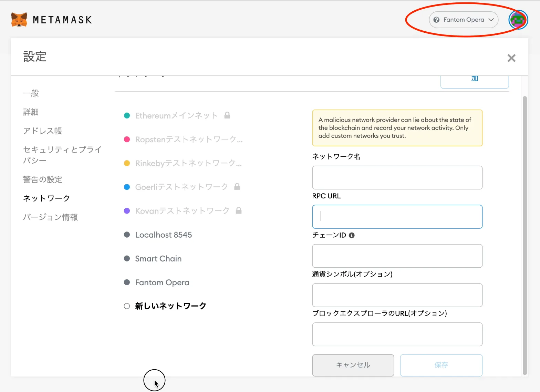Click the question mark icon beside Fantom Opera
The height and width of the screenshot is (392, 540).
click(x=436, y=20)
